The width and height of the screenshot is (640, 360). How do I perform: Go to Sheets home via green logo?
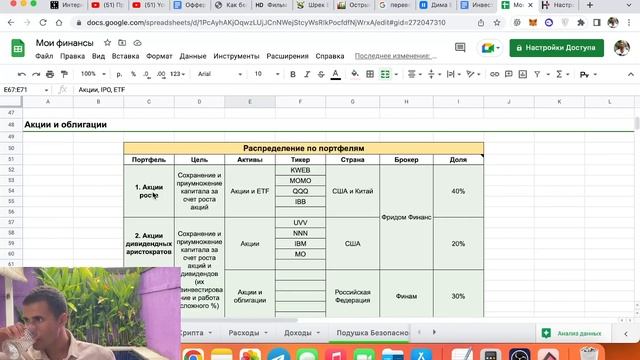(x=18, y=48)
